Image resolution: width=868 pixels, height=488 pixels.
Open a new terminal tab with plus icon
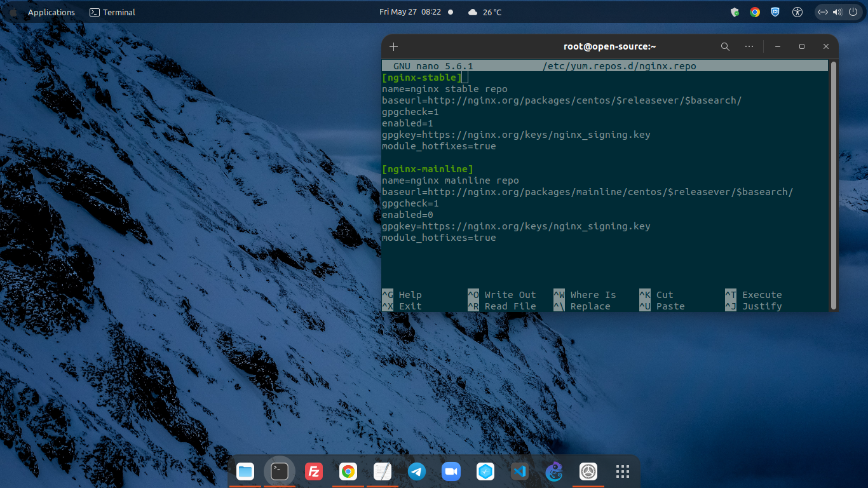pyautogui.click(x=393, y=46)
